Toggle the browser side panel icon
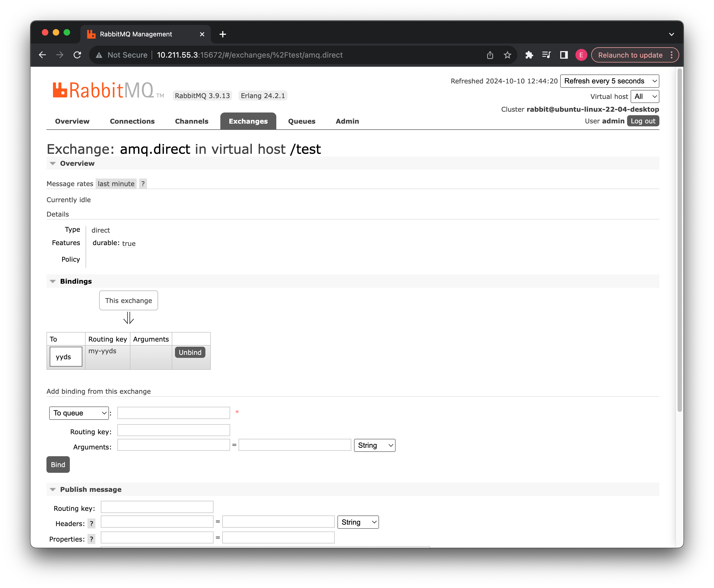 click(x=563, y=55)
